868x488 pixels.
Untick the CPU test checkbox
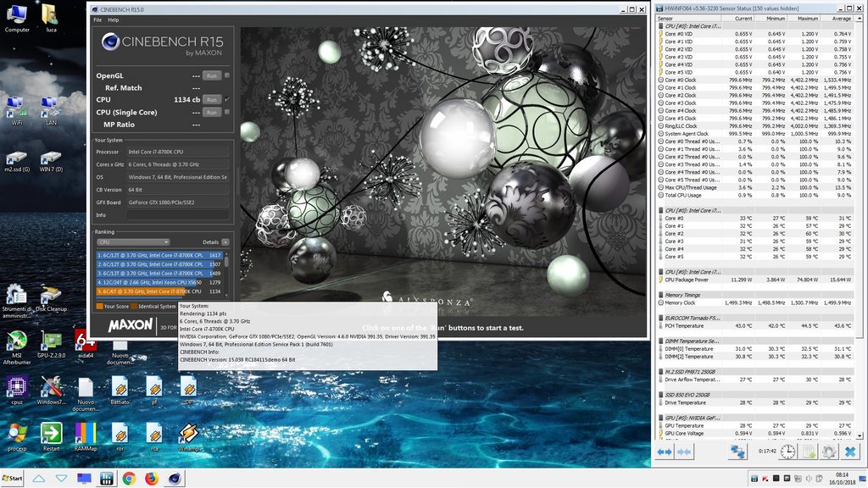227,100
